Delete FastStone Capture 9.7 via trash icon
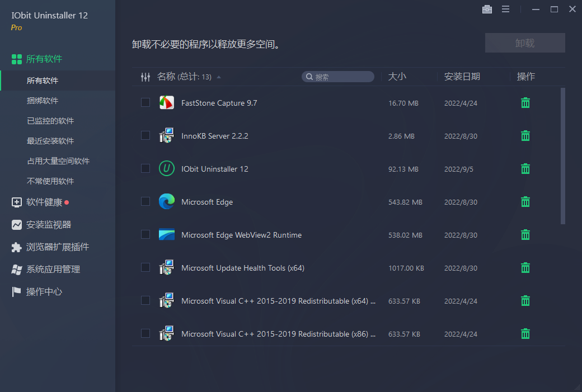 tap(525, 103)
